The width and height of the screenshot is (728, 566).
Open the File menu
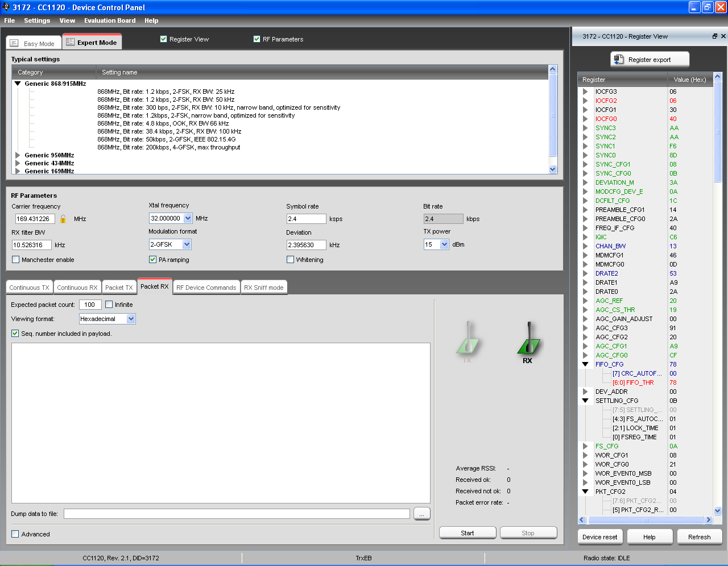tap(10, 20)
